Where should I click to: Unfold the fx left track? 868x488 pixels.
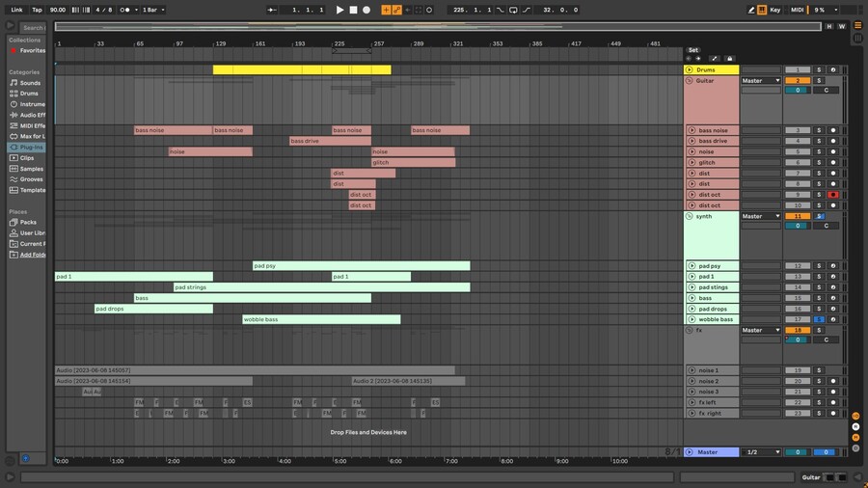point(692,403)
